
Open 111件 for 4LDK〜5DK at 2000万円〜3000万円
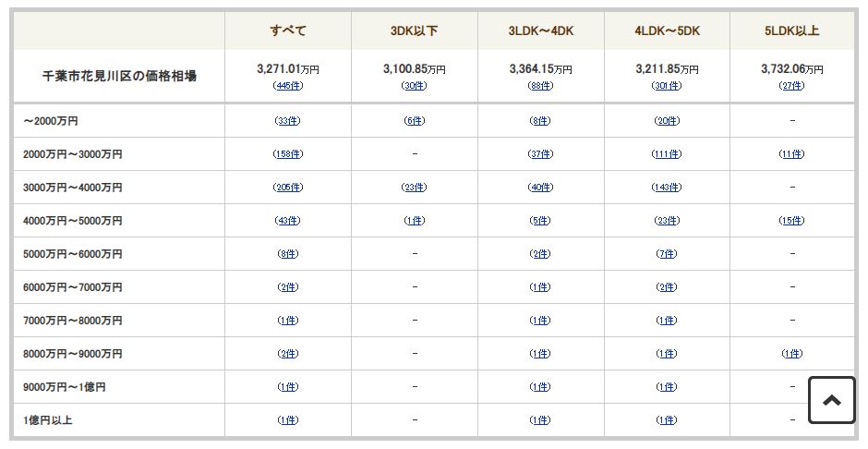tap(667, 154)
